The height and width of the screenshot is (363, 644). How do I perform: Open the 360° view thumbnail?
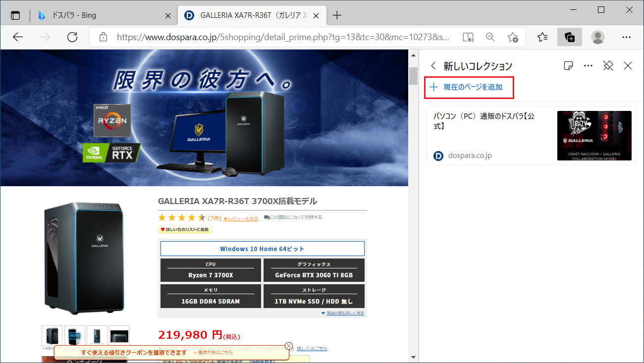coord(74,335)
